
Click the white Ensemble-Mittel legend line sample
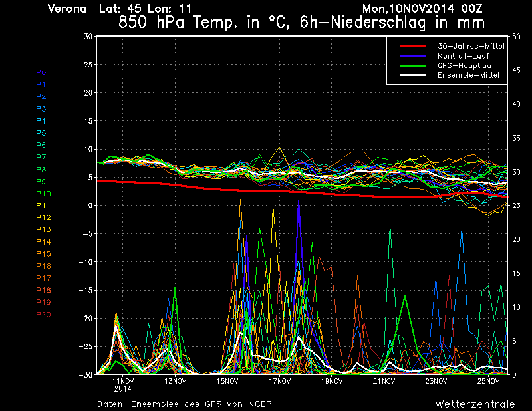pos(413,75)
